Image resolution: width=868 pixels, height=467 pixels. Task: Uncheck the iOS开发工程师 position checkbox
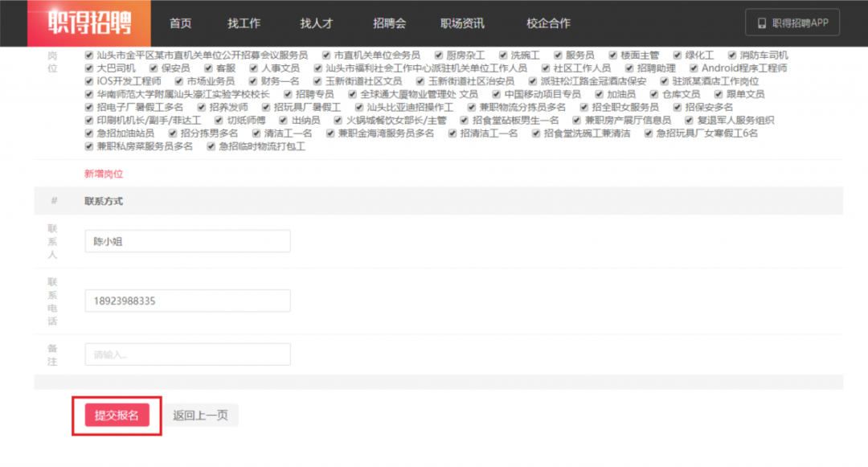point(90,81)
